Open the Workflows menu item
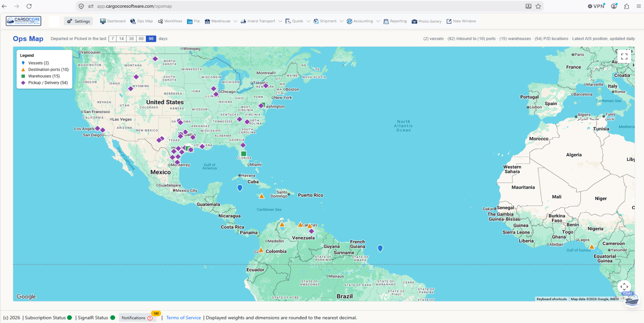644x323 pixels. (170, 21)
